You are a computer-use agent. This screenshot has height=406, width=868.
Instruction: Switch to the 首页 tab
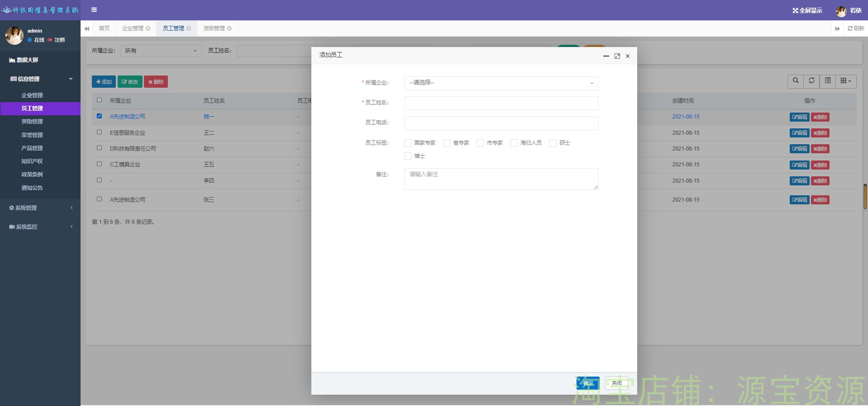click(x=104, y=28)
